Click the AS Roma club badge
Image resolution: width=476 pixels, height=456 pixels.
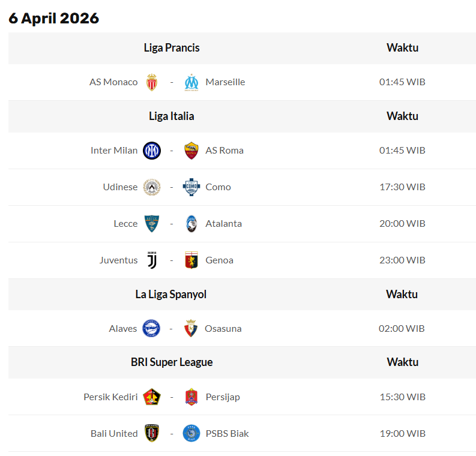point(191,151)
